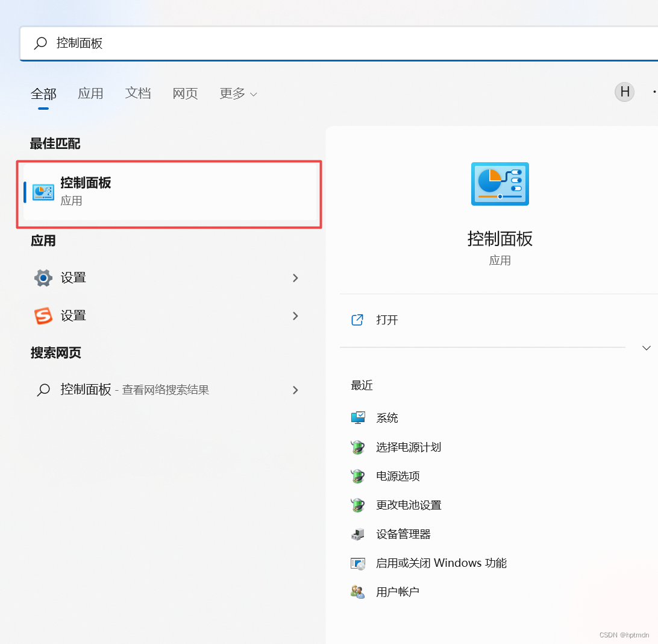Open 控制面板 - 查看网络搜索结果 web result

[x=169, y=390]
